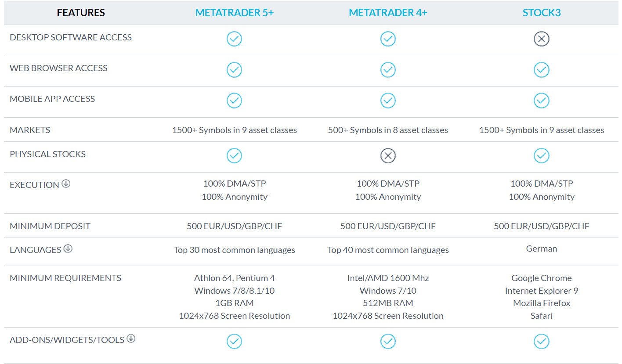The image size is (622, 364).
Task: Select the Desktop Software Access row label
Action: pos(71,37)
